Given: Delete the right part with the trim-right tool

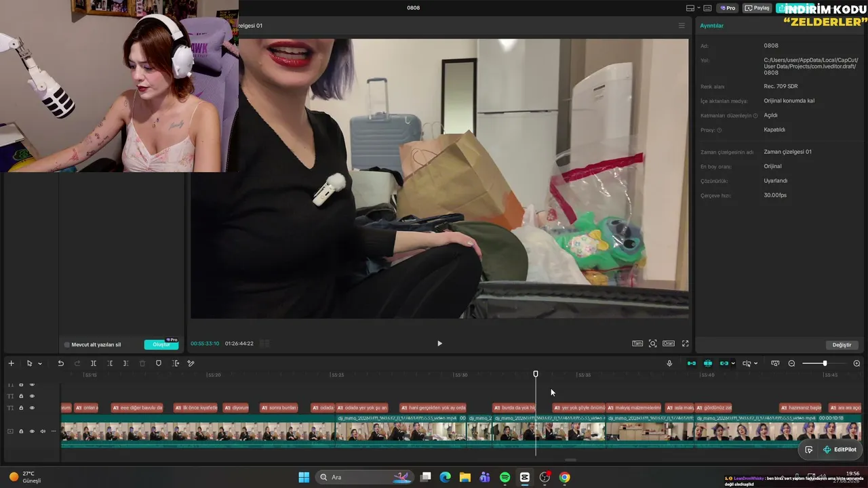Looking at the screenshot, I should [x=125, y=363].
